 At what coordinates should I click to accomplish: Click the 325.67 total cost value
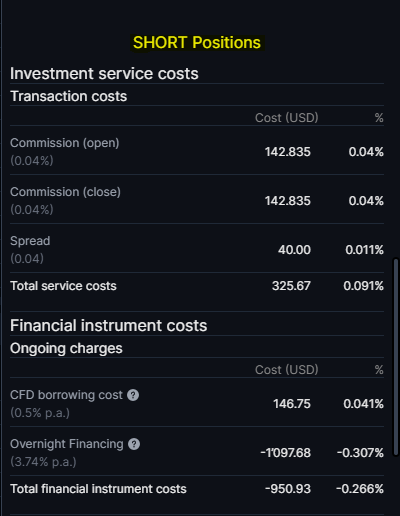point(291,286)
